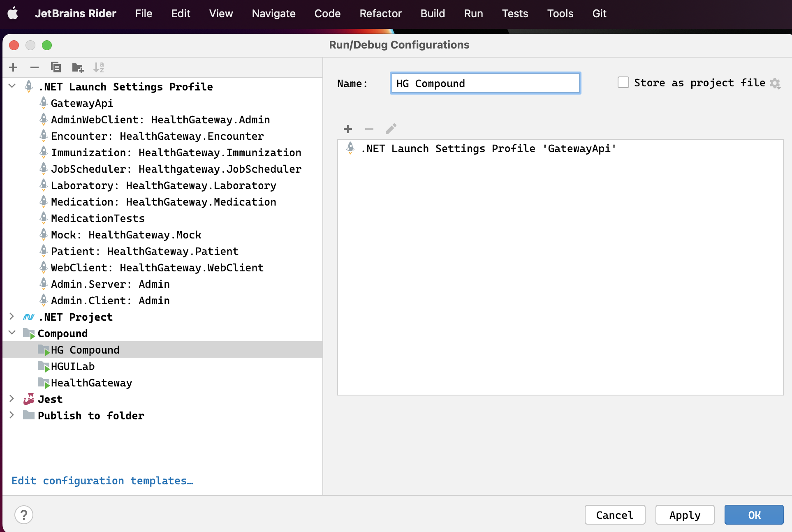Screen dimensions: 792x532
Task: Expand the Publish to folder group
Action: [x=12, y=415]
